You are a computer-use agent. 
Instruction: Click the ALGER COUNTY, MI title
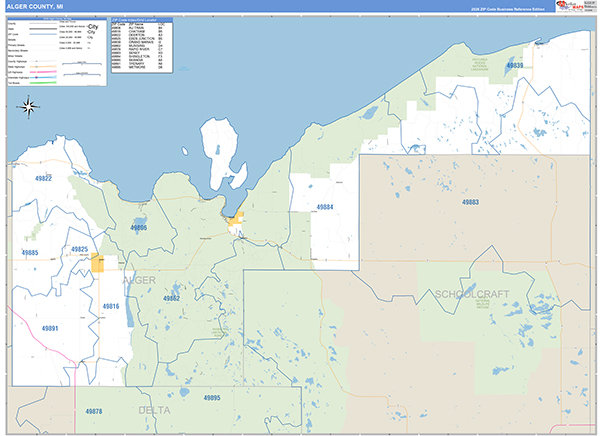click(35, 7)
